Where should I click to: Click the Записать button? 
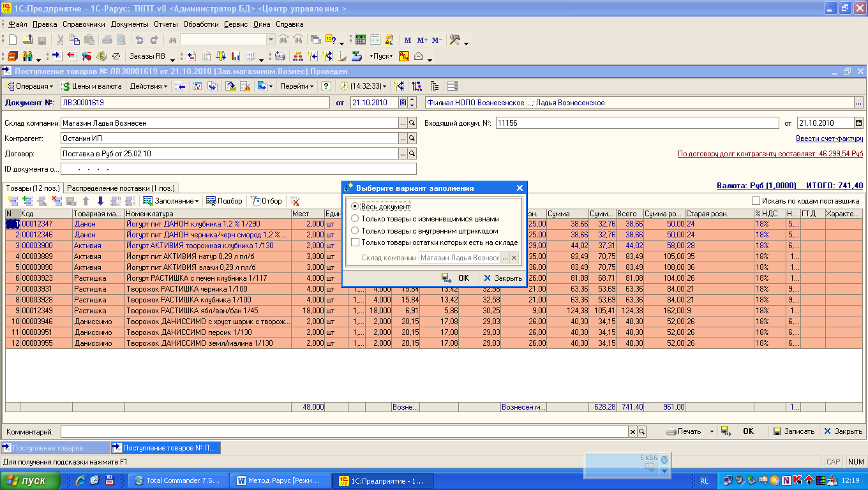793,431
